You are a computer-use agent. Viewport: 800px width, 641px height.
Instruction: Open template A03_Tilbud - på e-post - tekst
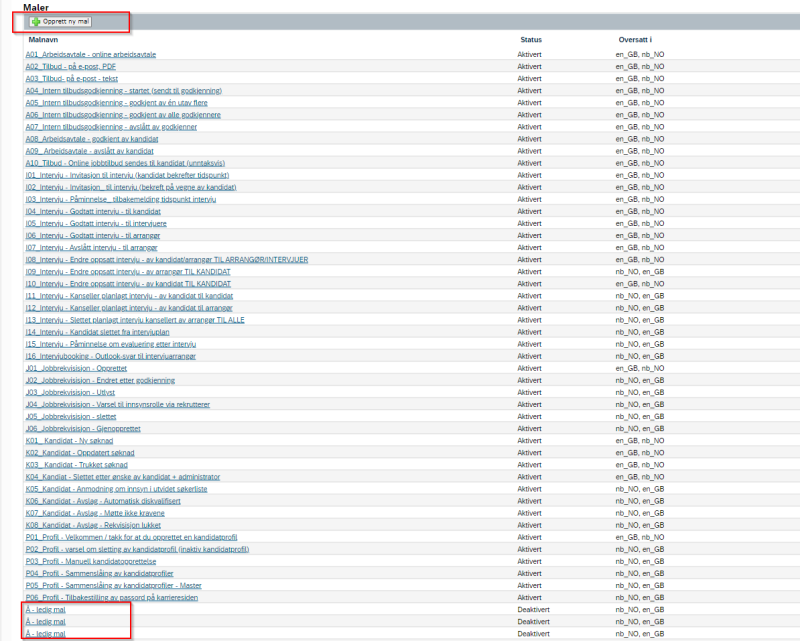[x=72, y=79]
